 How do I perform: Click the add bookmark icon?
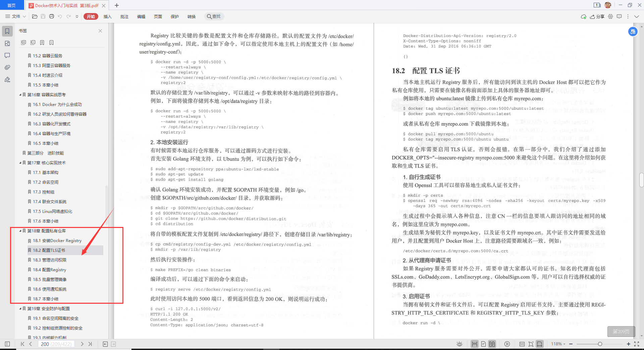point(42,43)
